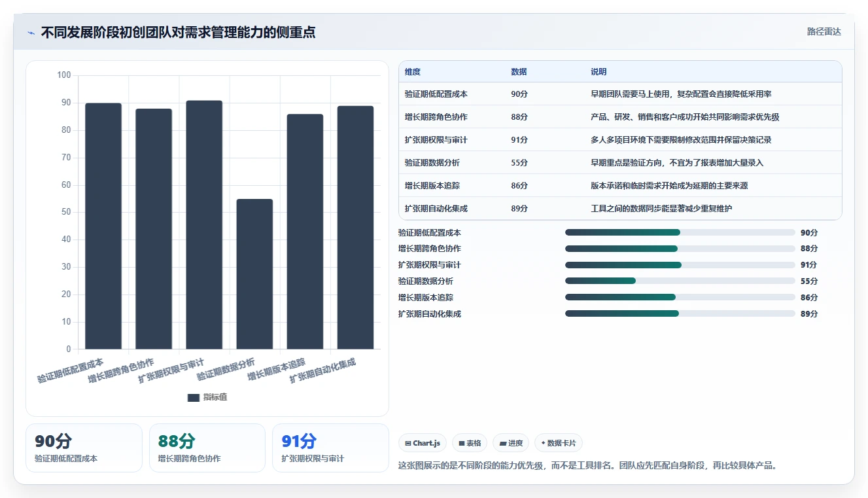The height and width of the screenshot is (498, 868).
Task: Click the 扩张期自动化集成 progress bar
Action: 680,313
